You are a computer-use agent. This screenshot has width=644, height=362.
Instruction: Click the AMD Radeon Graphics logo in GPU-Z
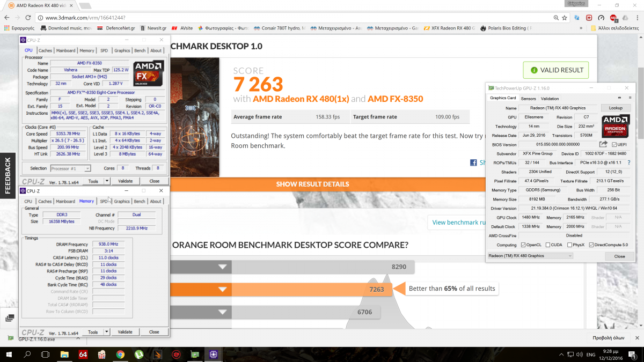[x=615, y=125]
